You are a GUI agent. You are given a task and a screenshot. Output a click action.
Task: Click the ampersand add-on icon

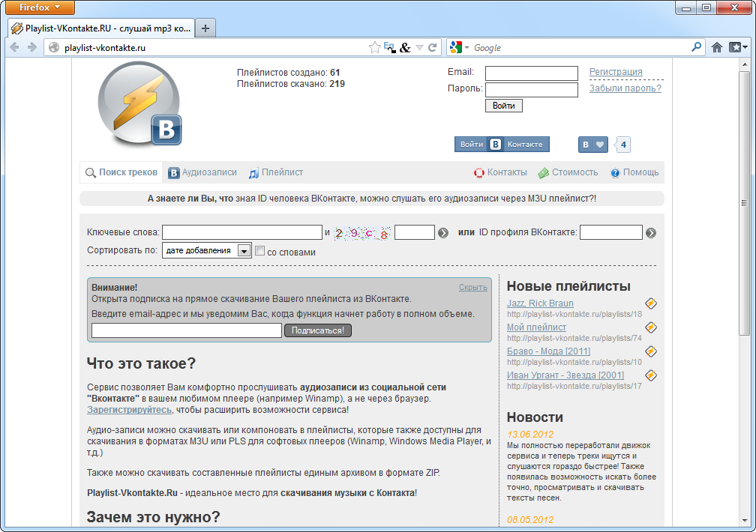pos(406,47)
